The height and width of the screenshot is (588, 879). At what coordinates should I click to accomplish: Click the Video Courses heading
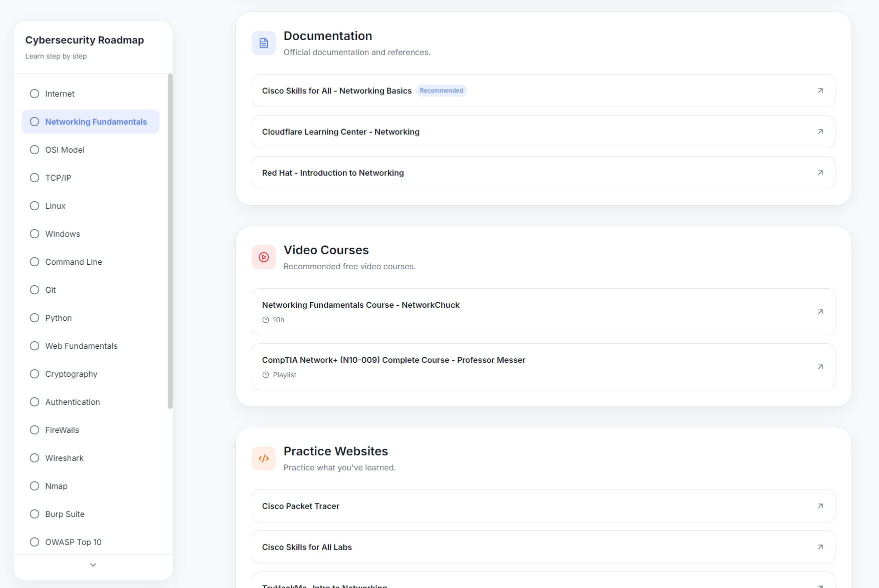(326, 250)
